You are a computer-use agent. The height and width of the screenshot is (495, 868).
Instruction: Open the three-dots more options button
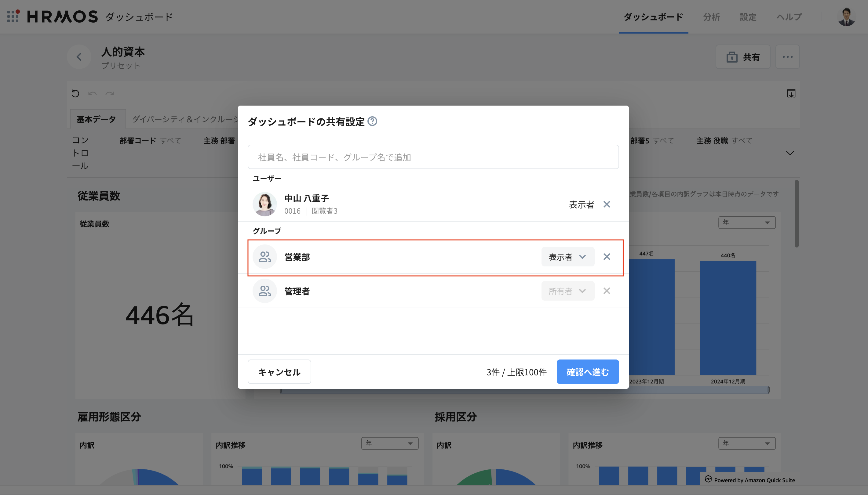point(787,57)
